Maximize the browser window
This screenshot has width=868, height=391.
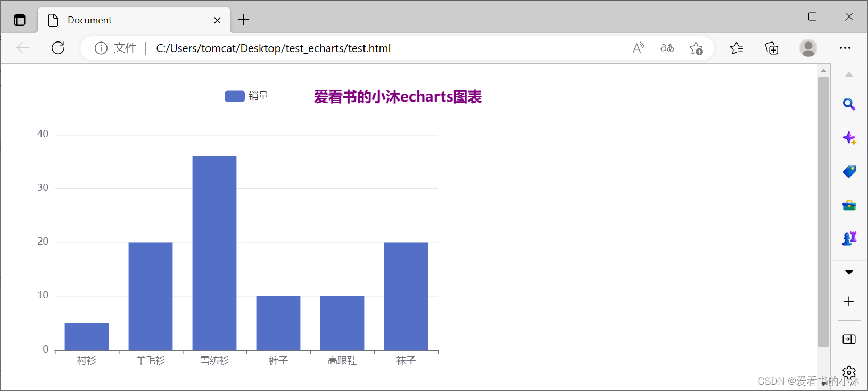click(x=812, y=16)
